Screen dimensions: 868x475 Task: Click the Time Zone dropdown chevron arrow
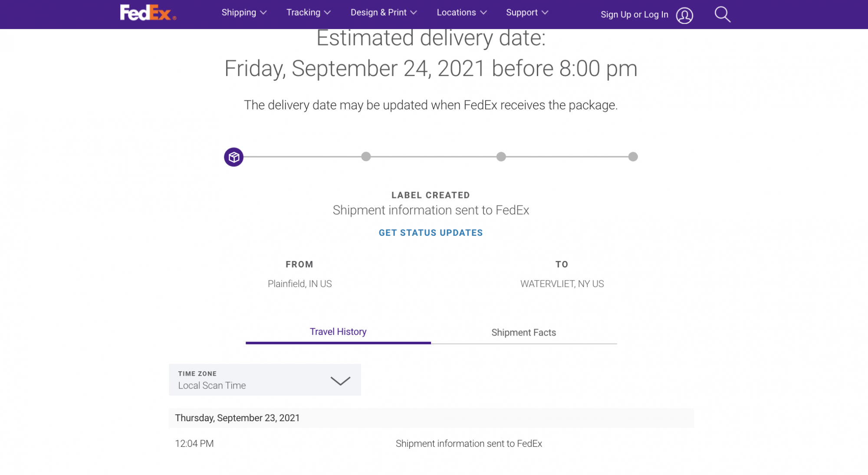tap(340, 381)
